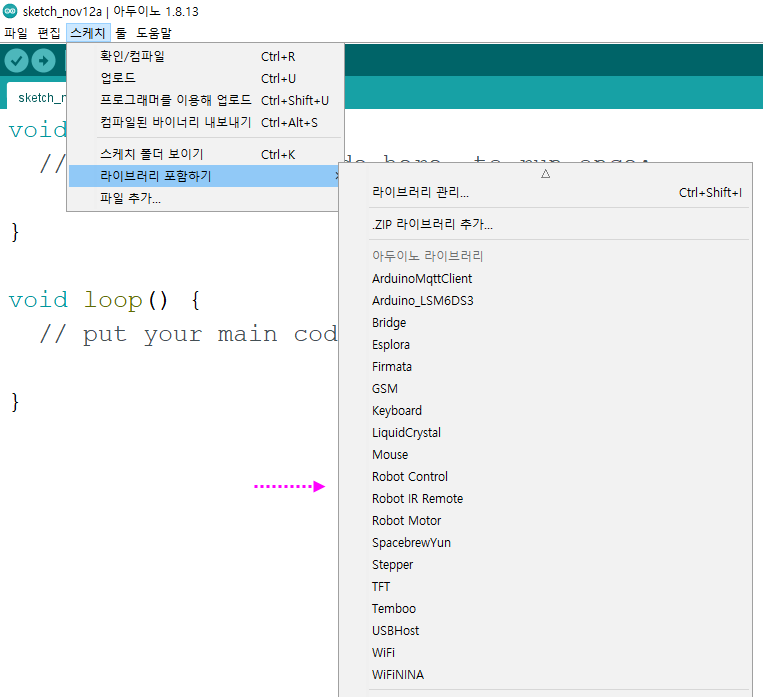Select 업로드 menu entry
Image resolution: width=763 pixels, height=697 pixels.
(205, 78)
